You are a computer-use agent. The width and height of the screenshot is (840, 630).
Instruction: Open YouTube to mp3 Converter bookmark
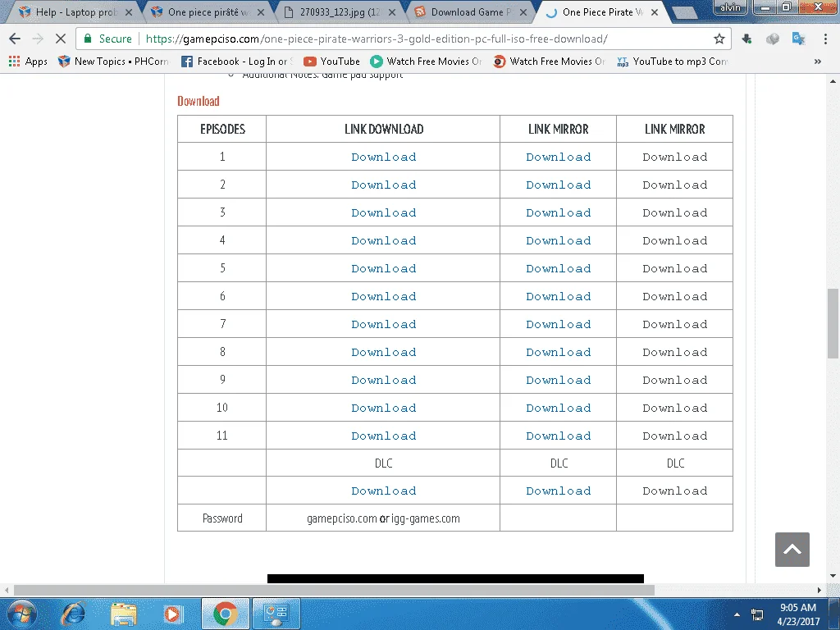pyautogui.click(x=673, y=62)
